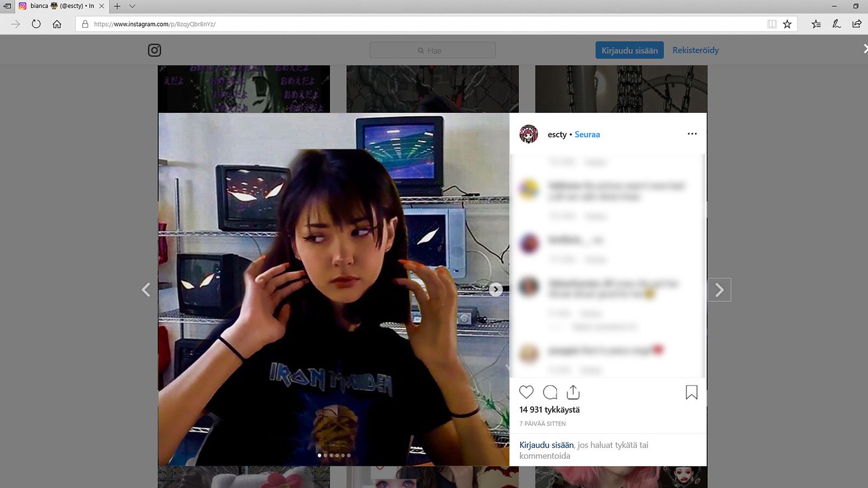Viewport: 868px width, 488px height.
Task: Open a new browser tab
Action: [117, 6]
